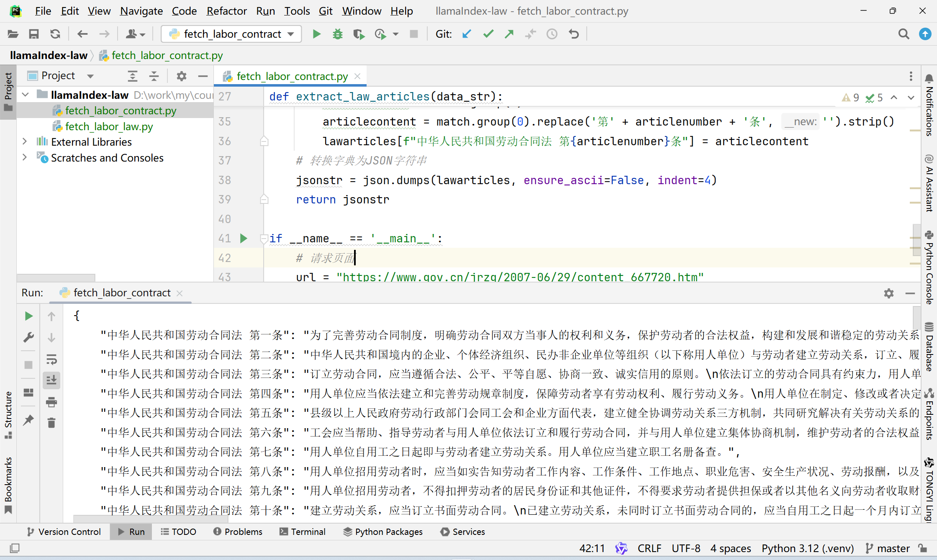Collapse the llamaIndex-law project tree node
Viewport: 937px width, 560px height.
pos(25,95)
